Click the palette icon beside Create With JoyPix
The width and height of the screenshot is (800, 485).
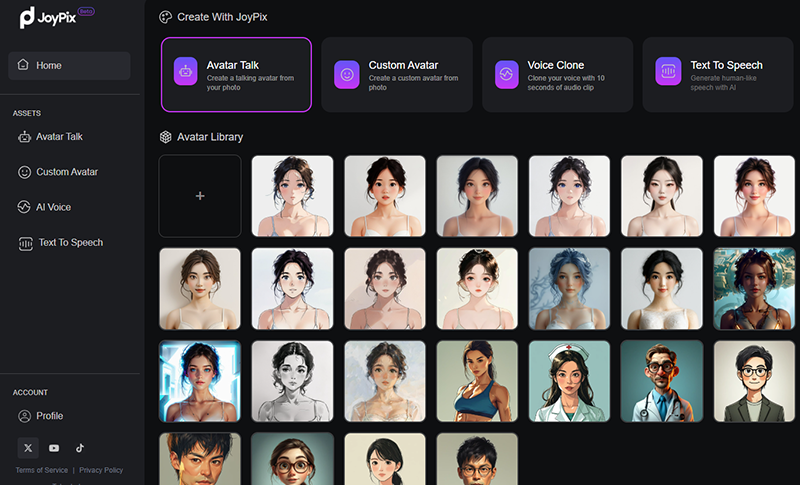point(165,17)
